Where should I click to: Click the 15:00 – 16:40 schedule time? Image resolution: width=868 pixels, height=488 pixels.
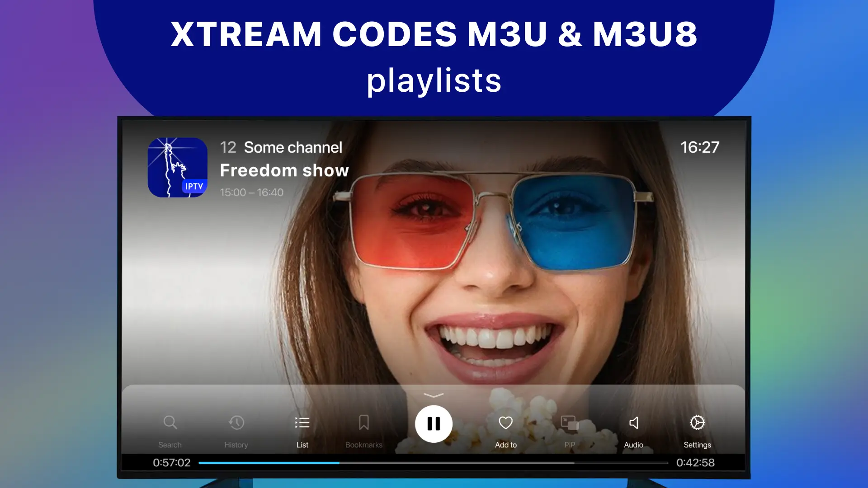coord(251,192)
